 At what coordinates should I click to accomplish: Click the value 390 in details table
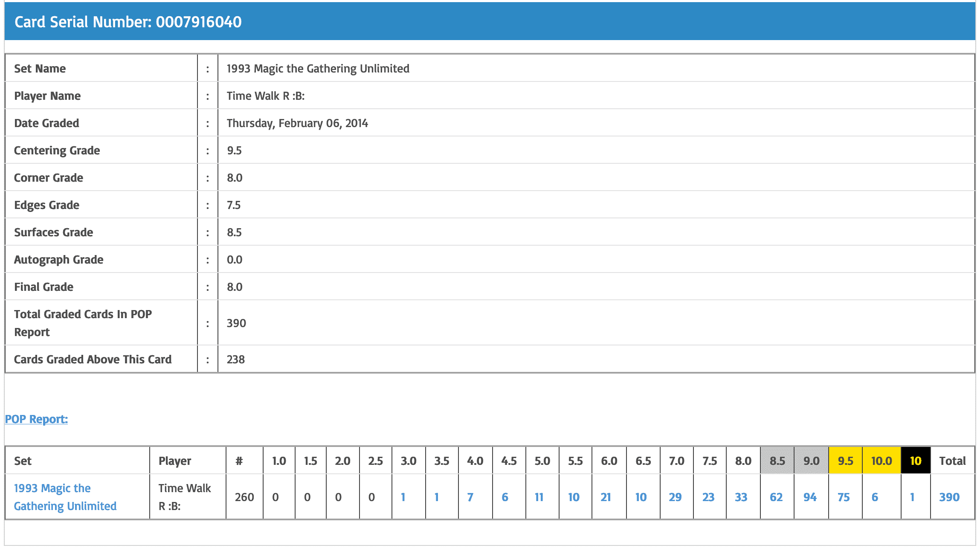click(236, 323)
